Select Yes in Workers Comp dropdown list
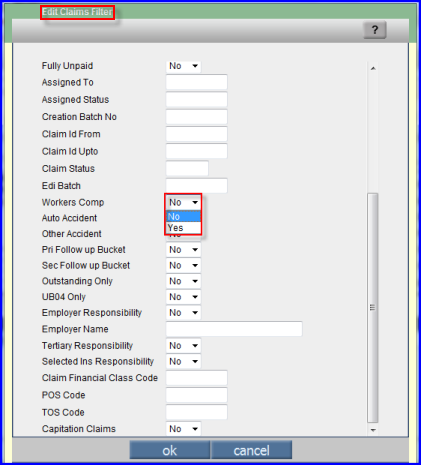 pyautogui.click(x=183, y=228)
